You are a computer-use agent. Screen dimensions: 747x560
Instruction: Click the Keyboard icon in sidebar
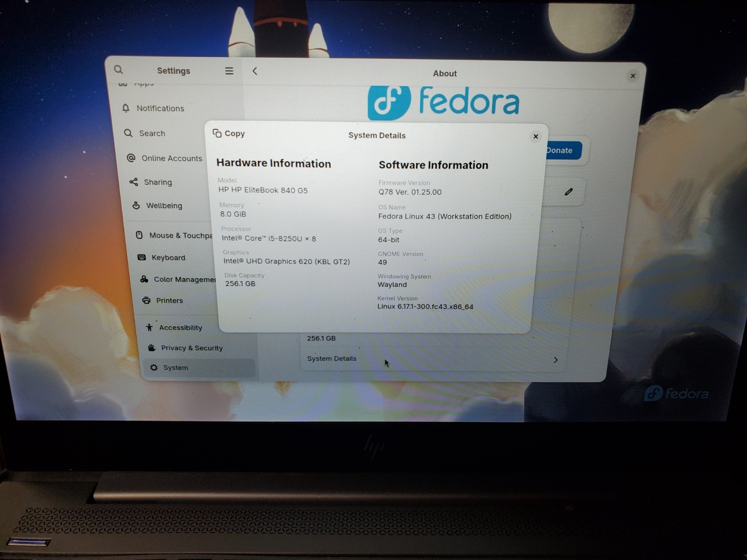point(141,257)
